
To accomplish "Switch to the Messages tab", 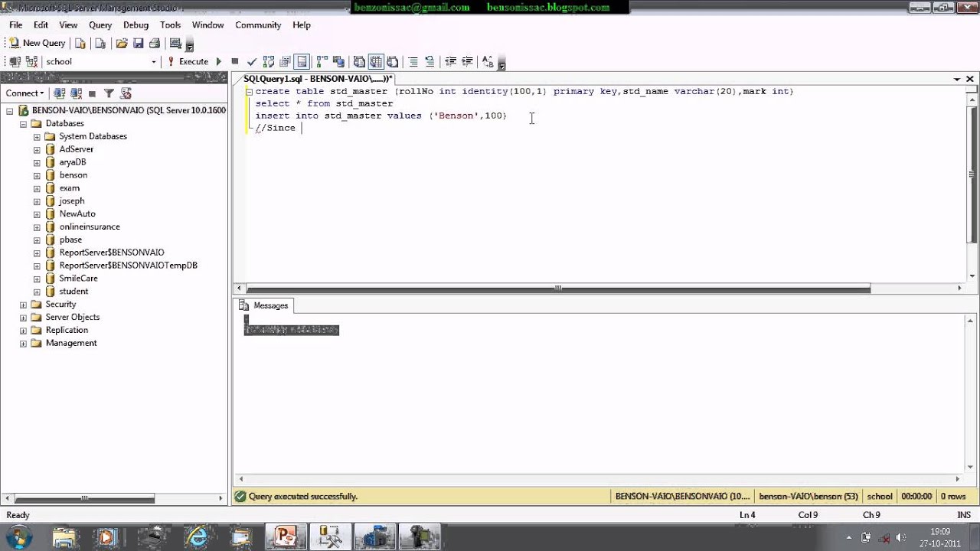I will pos(263,305).
